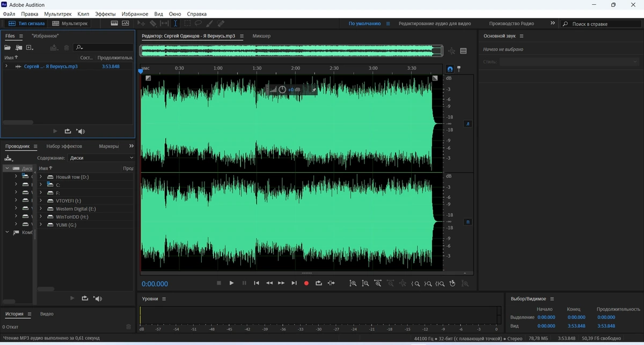Switch to Мультитрек view

70,24
